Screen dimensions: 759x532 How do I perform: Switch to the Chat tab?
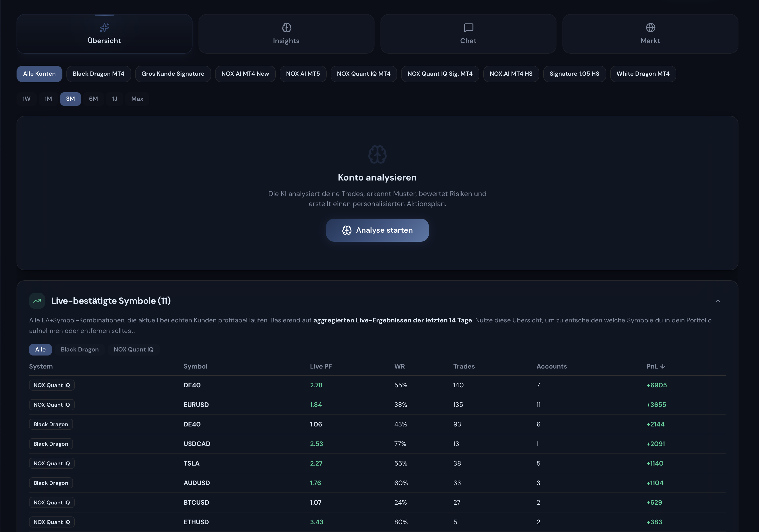coord(468,34)
